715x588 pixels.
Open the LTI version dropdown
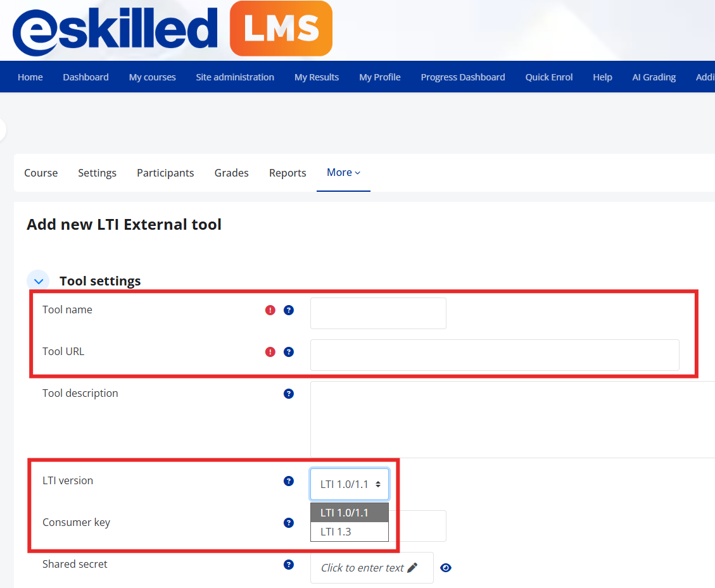point(350,484)
